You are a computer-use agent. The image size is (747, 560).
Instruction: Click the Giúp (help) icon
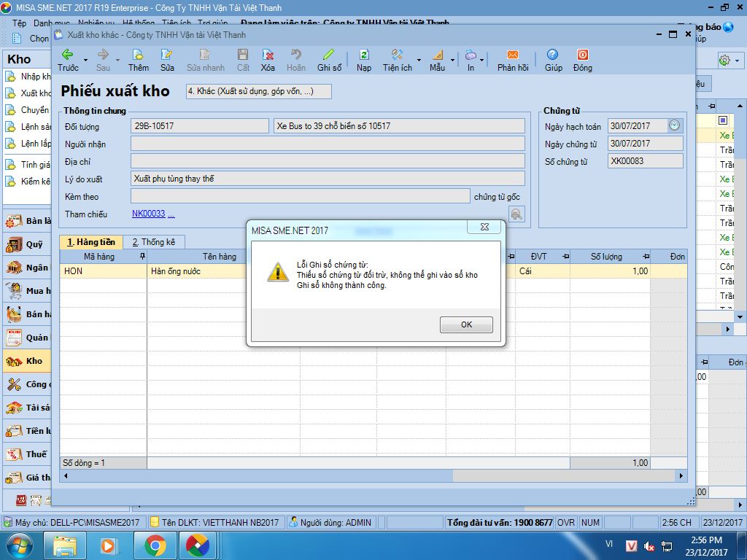click(553, 54)
